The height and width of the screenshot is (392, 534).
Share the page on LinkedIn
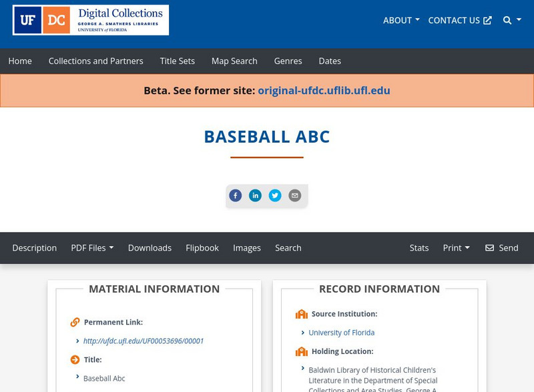pyautogui.click(x=255, y=195)
